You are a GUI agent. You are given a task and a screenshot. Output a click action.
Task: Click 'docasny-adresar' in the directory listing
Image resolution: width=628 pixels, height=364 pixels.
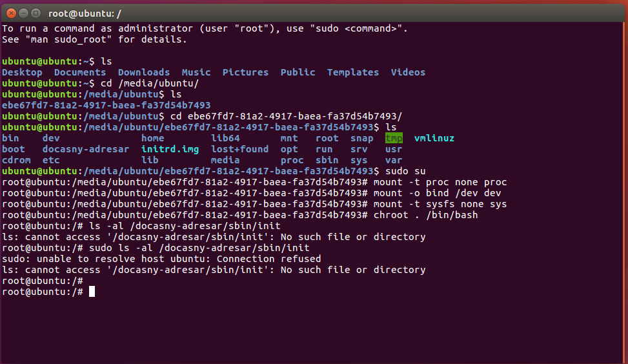[x=86, y=149]
